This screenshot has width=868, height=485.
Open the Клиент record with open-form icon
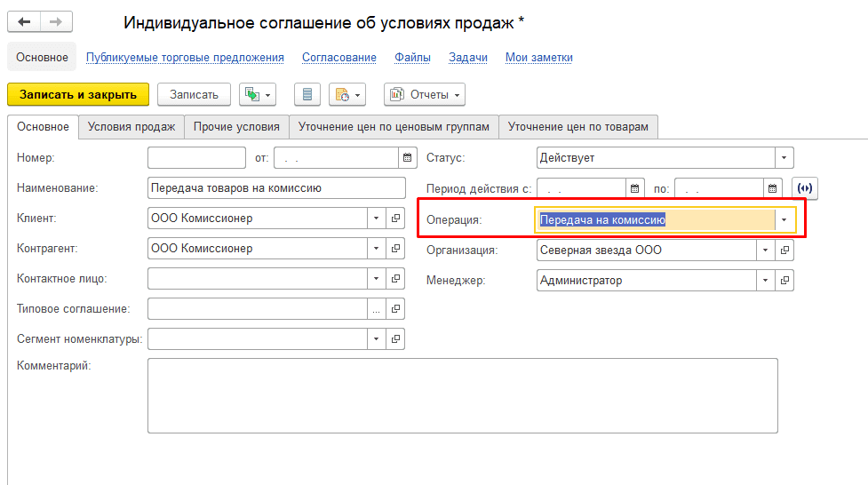click(395, 219)
